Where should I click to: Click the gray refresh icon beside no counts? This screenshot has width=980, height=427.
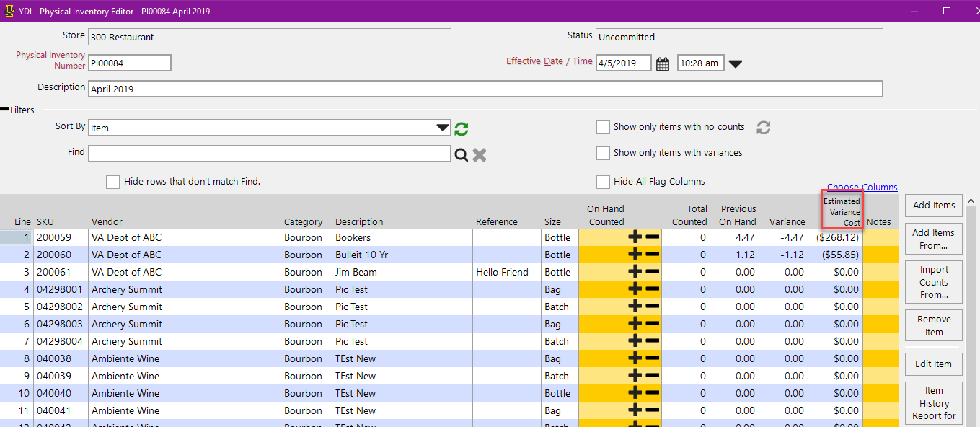tap(764, 128)
